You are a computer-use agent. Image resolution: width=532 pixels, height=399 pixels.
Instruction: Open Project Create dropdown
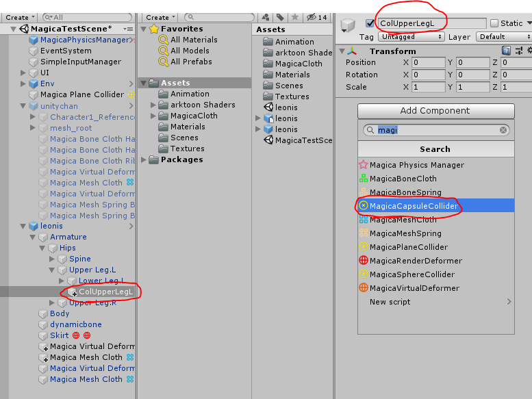click(x=160, y=17)
